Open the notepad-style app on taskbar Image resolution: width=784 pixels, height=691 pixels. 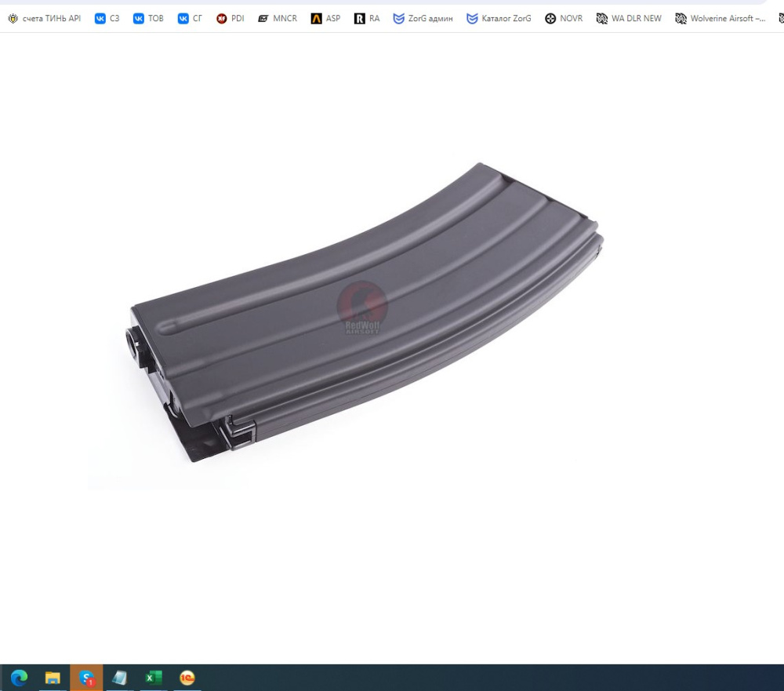[119, 678]
